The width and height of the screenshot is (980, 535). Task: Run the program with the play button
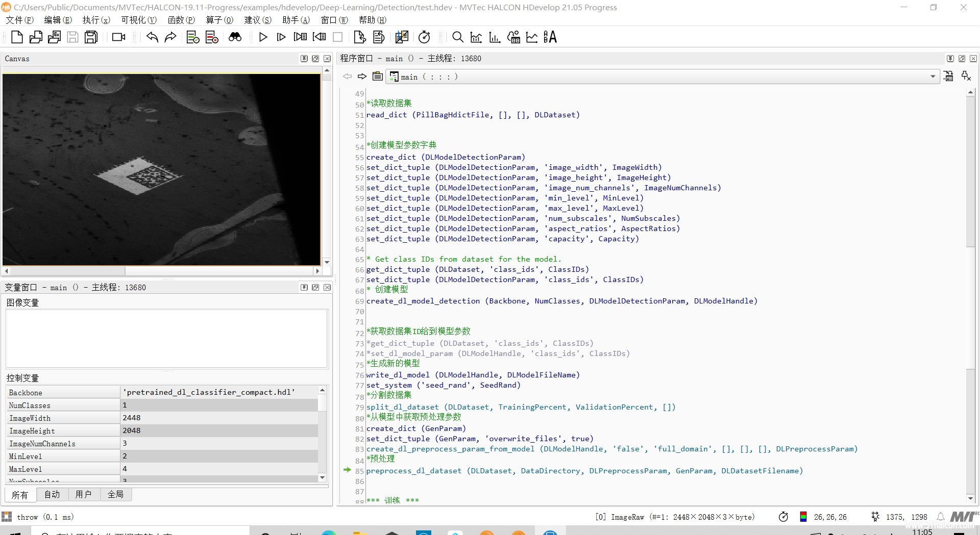263,37
